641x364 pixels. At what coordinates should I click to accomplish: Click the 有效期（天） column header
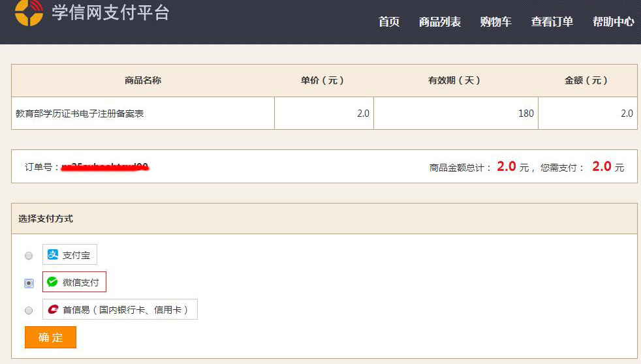point(455,80)
